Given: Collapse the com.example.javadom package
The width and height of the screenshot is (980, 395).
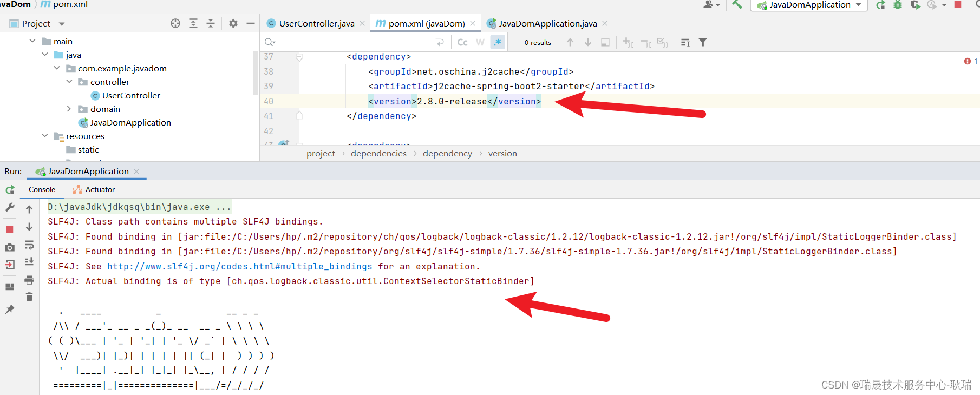Looking at the screenshot, I should pos(57,68).
